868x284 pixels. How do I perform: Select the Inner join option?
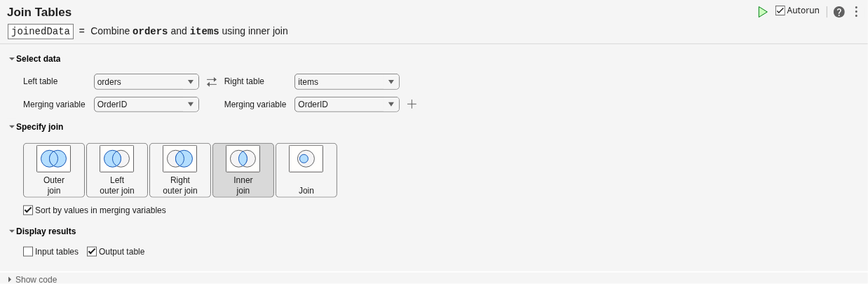pyautogui.click(x=243, y=170)
